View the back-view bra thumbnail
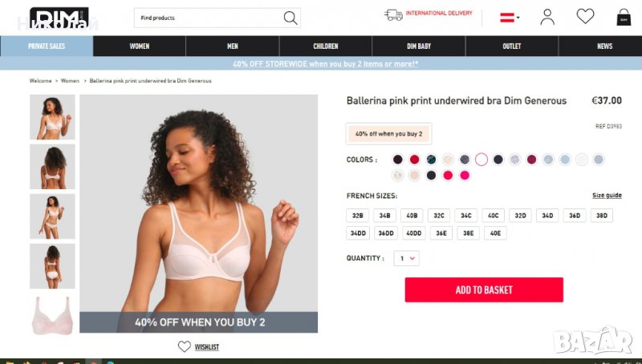The height and width of the screenshot is (364, 642). [x=52, y=167]
